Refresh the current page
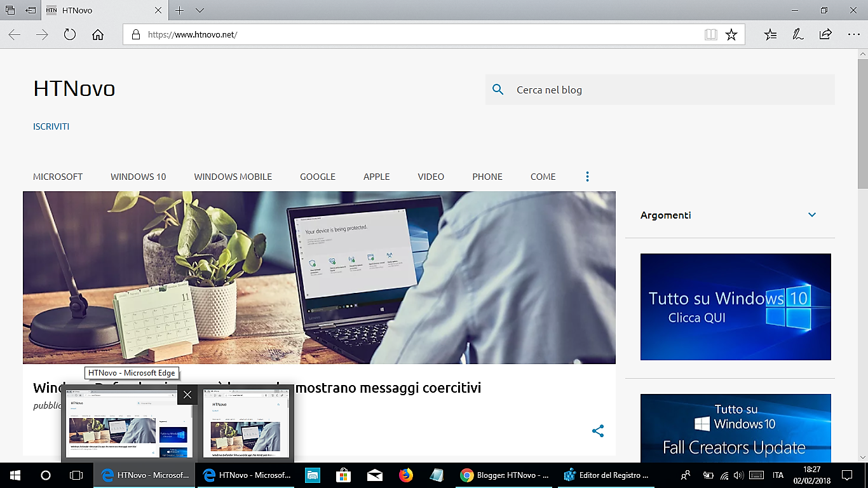 70,34
